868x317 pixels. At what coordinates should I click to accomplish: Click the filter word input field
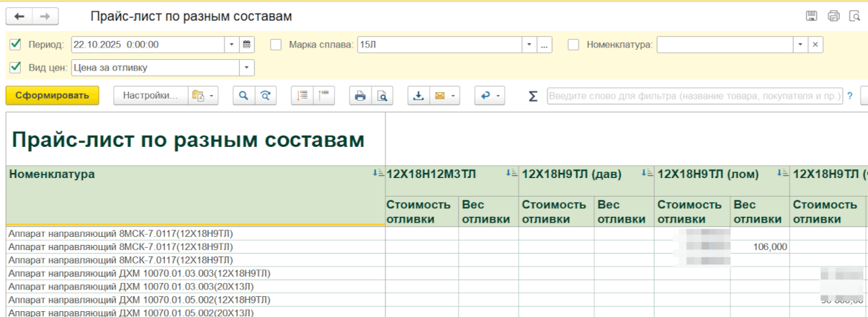click(x=694, y=96)
